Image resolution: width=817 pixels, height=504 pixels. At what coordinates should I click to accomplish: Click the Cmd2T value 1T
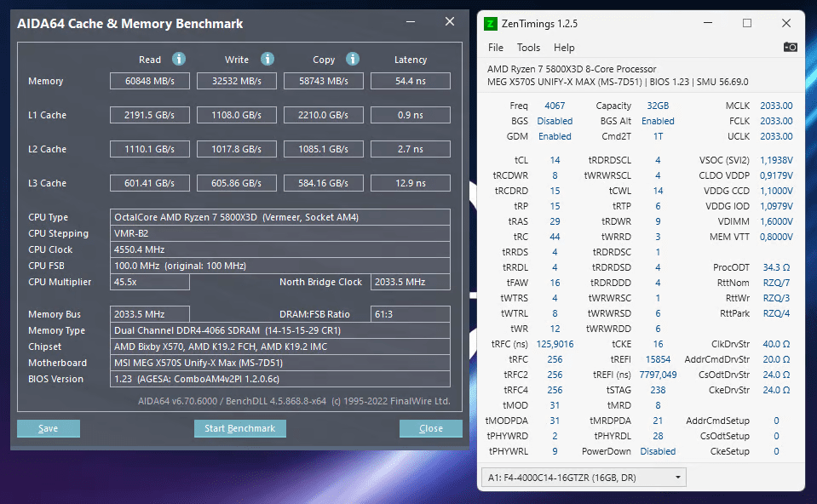[658, 136]
